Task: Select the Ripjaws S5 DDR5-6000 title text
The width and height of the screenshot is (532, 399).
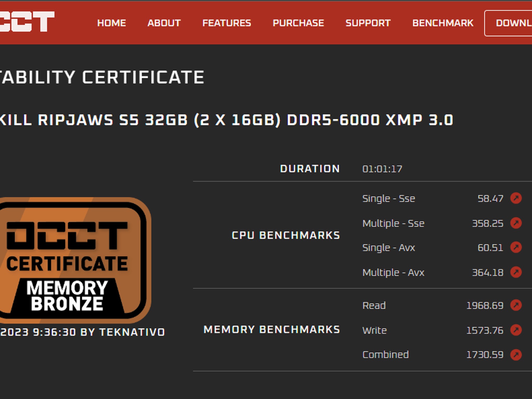Action: pyautogui.click(x=226, y=120)
